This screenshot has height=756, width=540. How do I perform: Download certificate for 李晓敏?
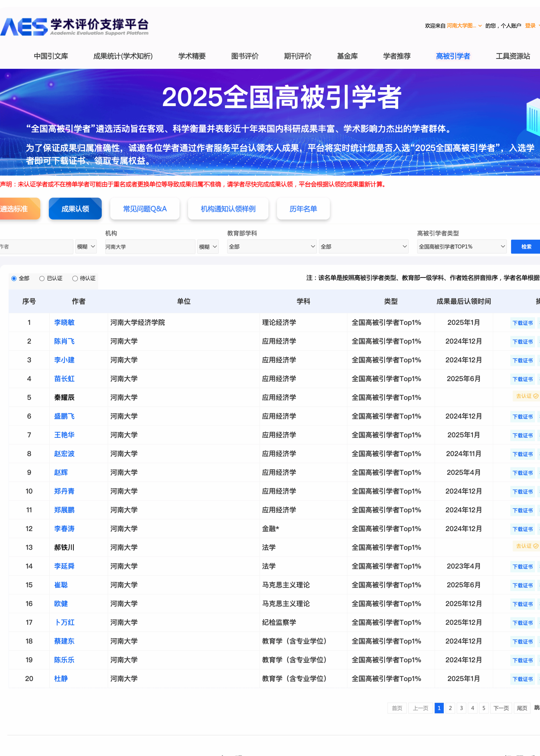[x=522, y=323]
